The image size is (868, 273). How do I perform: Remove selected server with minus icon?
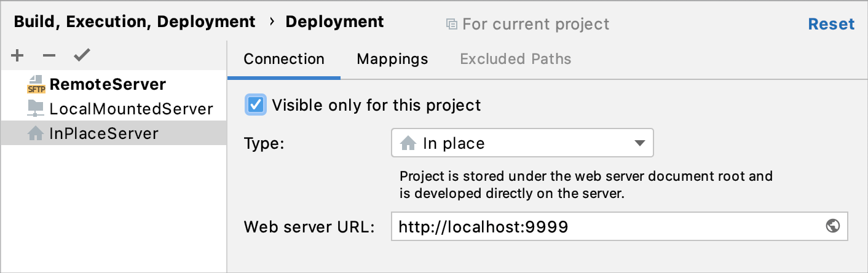(49, 56)
